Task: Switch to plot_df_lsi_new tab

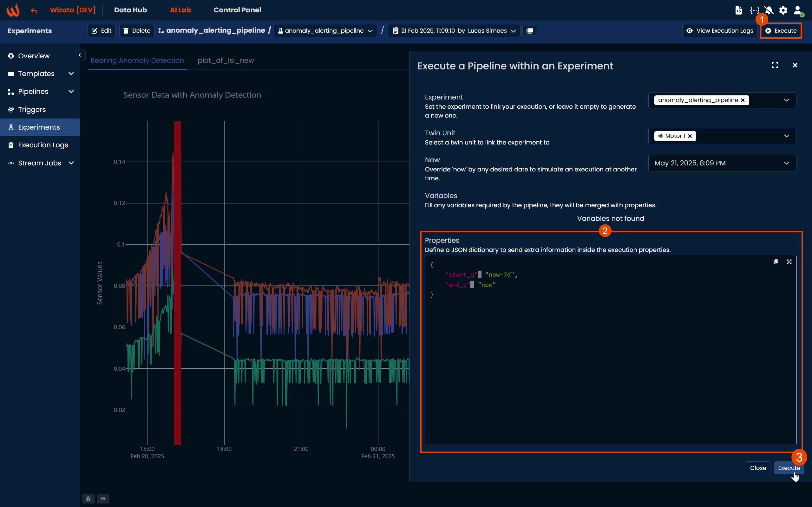Action: 226,60
